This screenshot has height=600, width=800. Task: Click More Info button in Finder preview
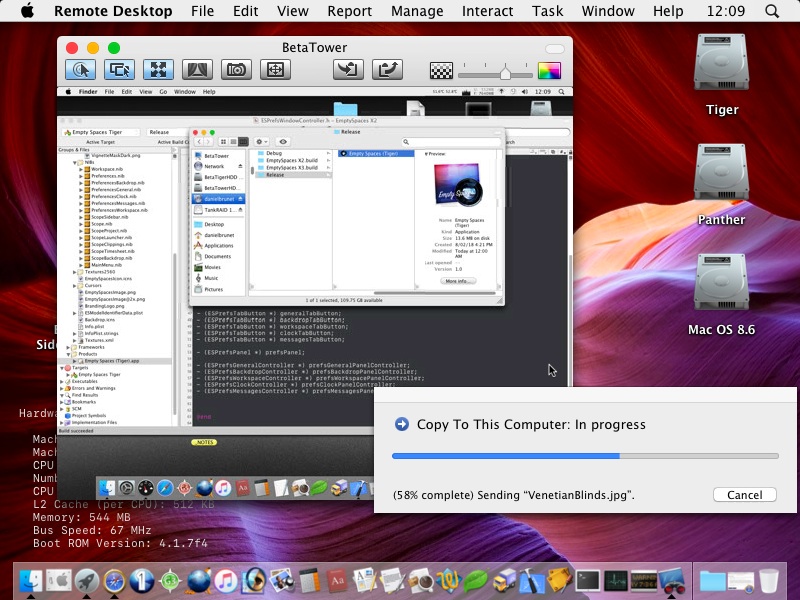(x=458, y=281)
